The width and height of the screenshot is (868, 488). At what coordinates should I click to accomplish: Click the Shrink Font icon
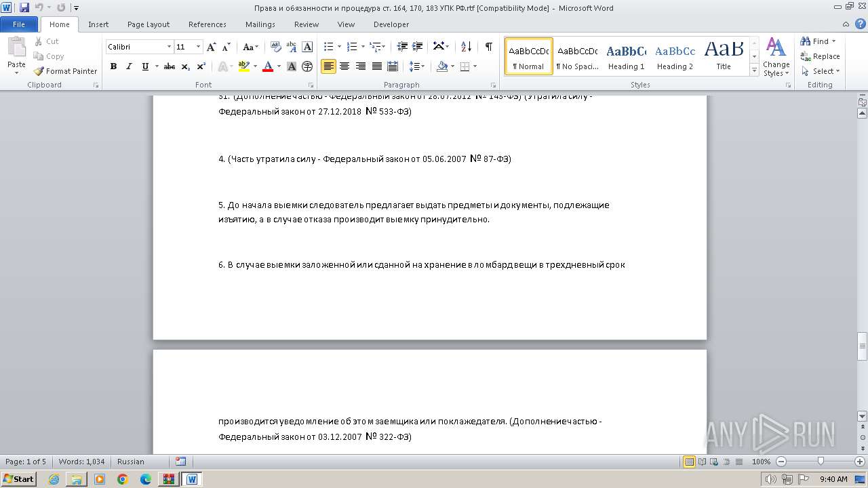[x=227, y=47]
